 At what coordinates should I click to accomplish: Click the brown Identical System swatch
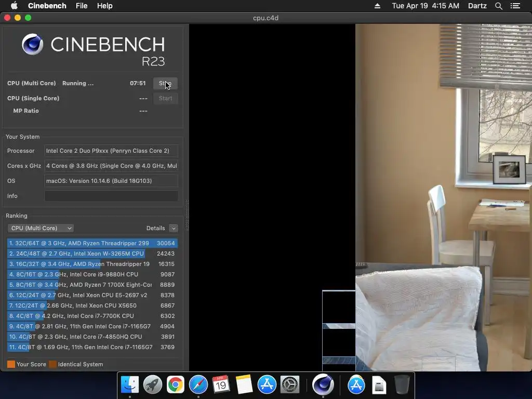coord(52,364)
